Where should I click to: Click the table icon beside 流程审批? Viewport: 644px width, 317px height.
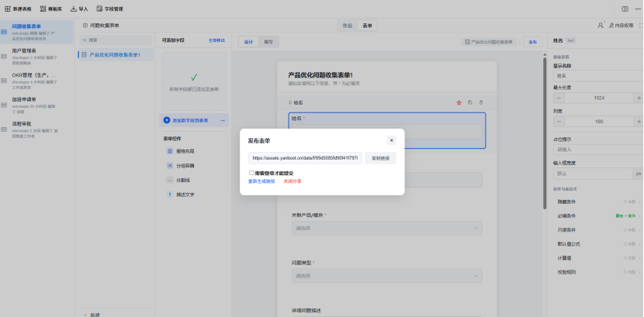[4, 129]
